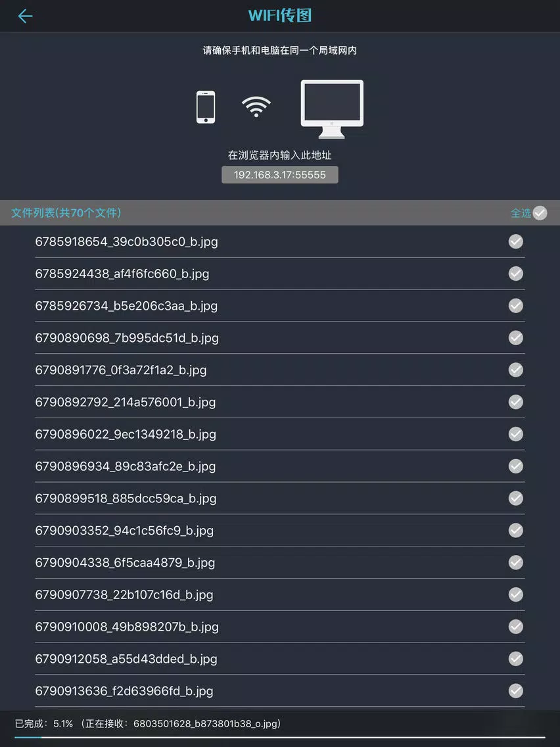
Task: Tap the back arrow icon
Action: click(25, 16)
